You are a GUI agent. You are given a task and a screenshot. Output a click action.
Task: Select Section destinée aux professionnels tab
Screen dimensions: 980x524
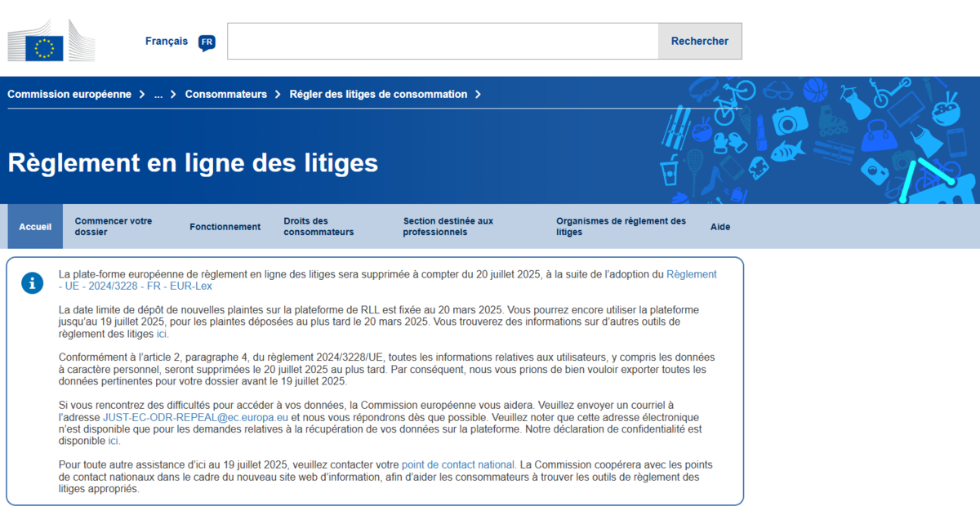(448, 227)
